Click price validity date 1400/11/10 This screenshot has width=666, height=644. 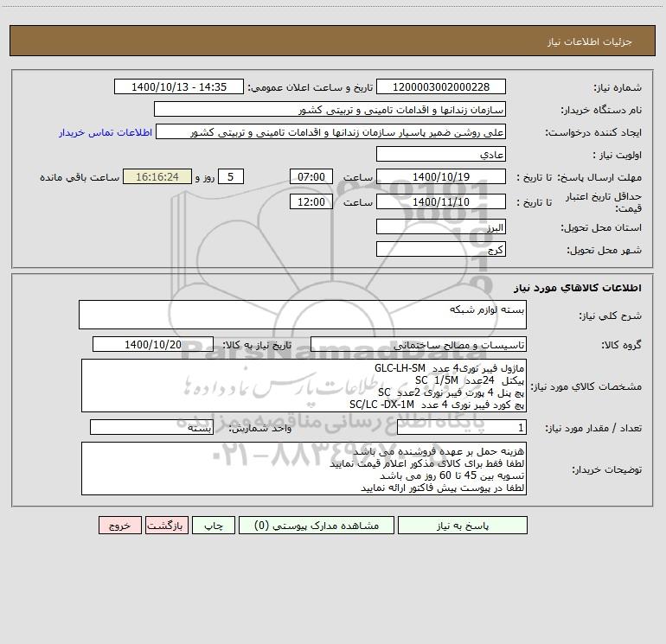tap(441, 201)
